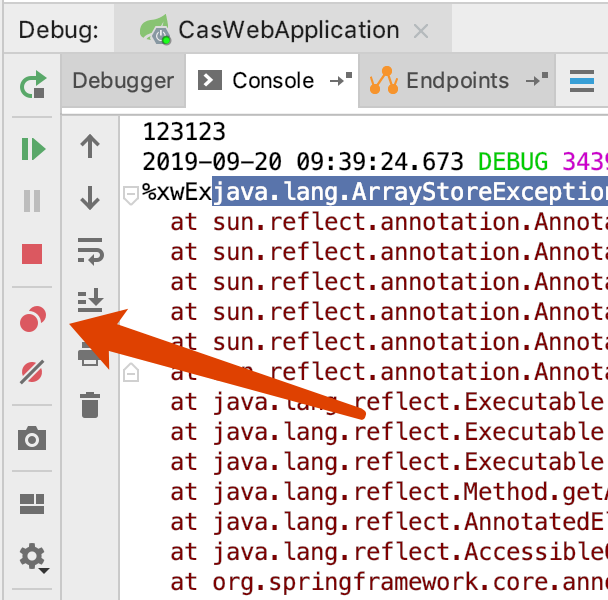The image size is (608, 600).
Task: Click the camera thread dump icon
Action: tap(32, 438)
